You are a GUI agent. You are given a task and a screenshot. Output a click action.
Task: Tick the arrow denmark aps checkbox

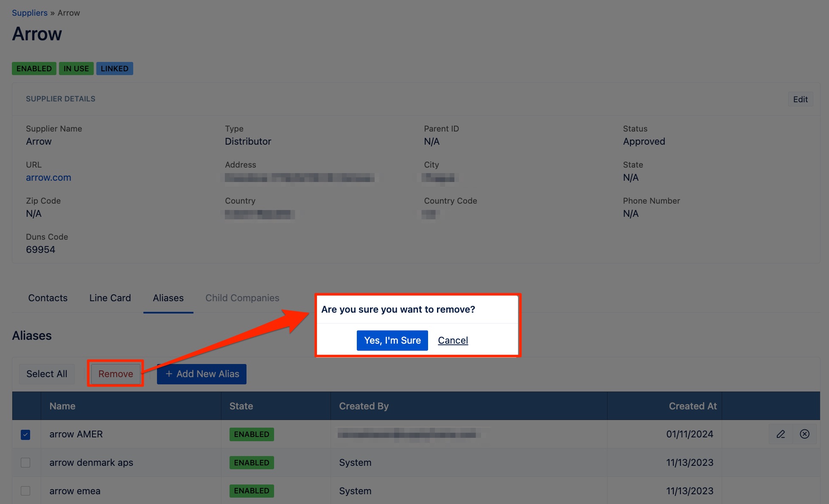[25, 462]
